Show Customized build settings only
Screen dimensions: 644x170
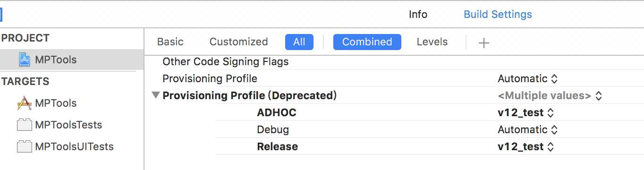[x=238, y=42]
